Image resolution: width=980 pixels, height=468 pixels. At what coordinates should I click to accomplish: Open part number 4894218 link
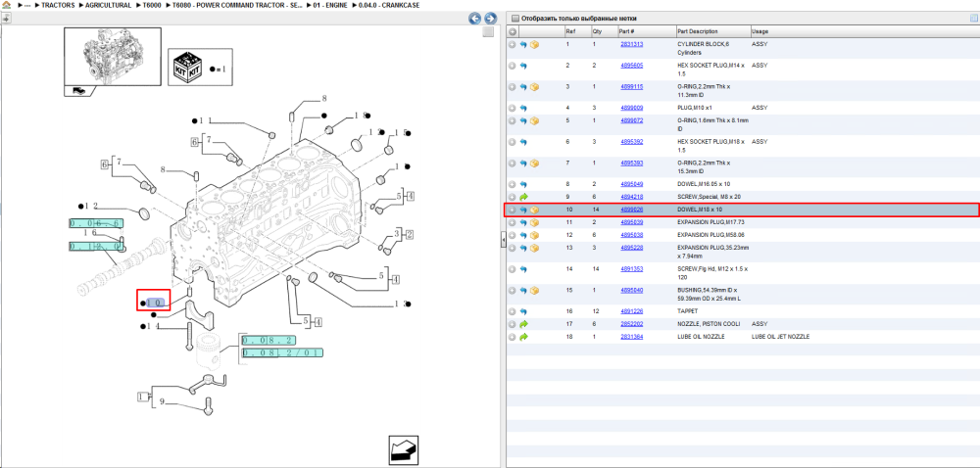(x=631, y=197)
